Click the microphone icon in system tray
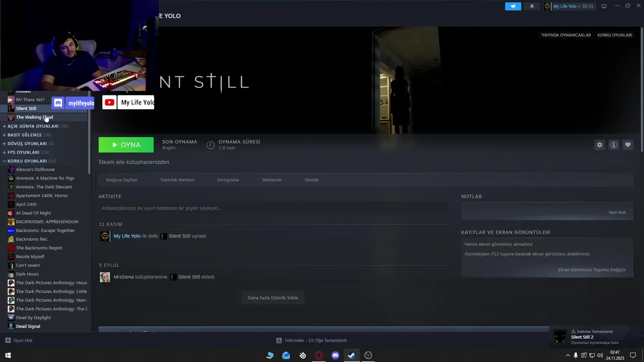Viewport: 644px width, 362px height. (x=576, y=355)
